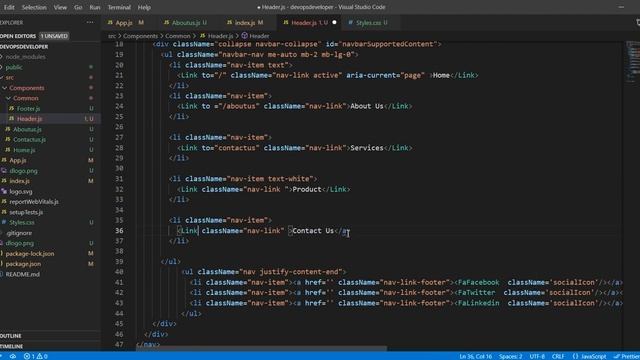The image size is (640, 360).
Task: Open the Terminal menu
Action: point(119,7)
